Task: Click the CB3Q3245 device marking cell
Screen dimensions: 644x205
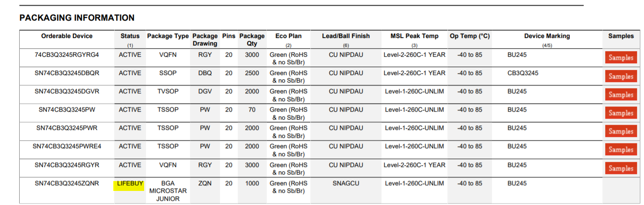Action: (x=523, y=73)
